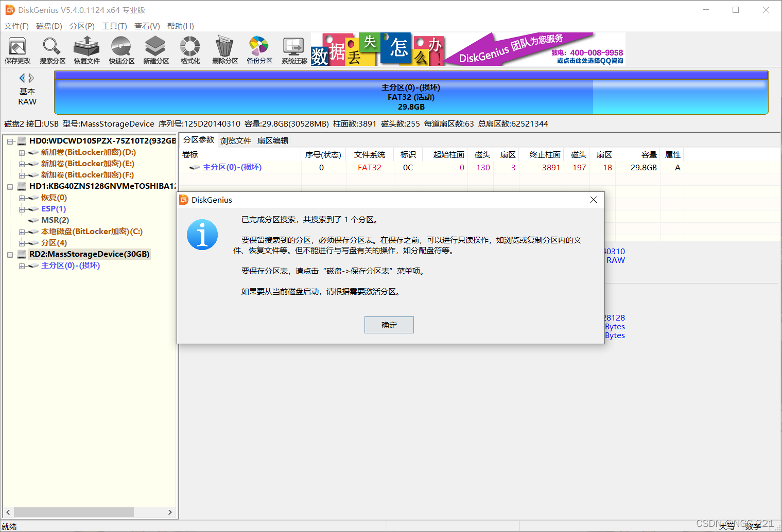The image size is (782, 532).
Task: Click the HD0 WDC disk icon
Action: [x=22, y=140]
